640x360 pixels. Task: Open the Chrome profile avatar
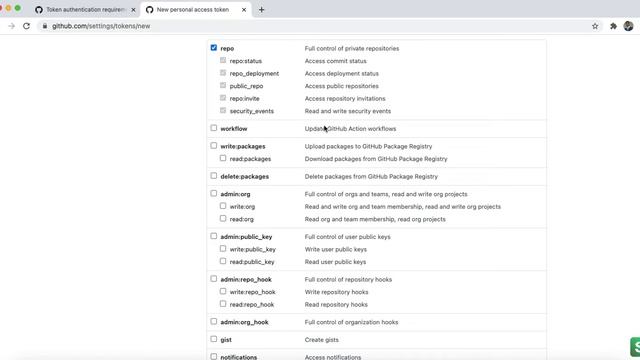[x=629, y=26]
